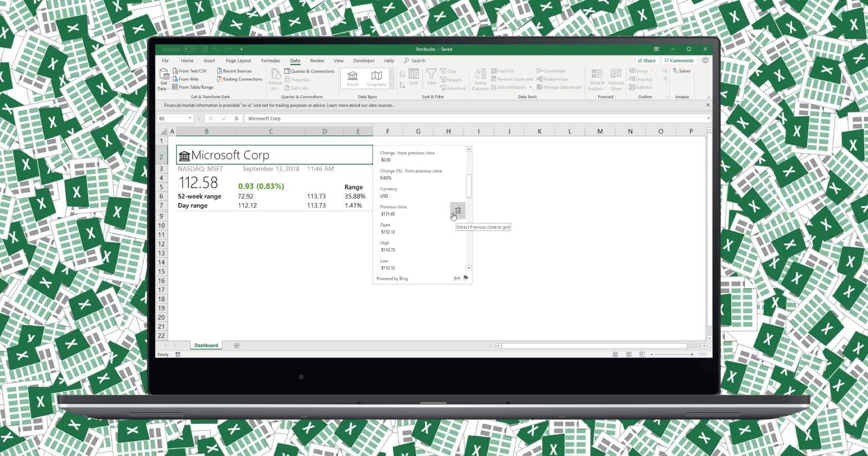Screen dimensions: 868x456
Task: Select the Geography data type icon
Action: click(376, 78)
